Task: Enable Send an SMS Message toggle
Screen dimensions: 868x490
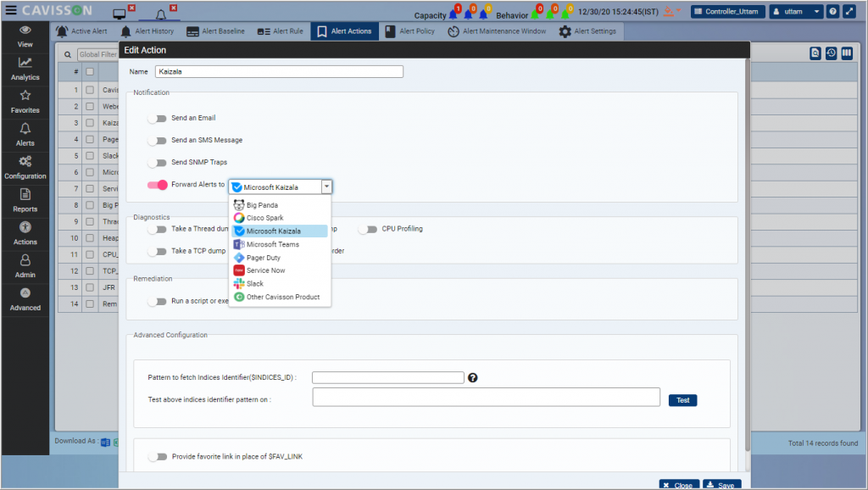Action: point(157,141)
